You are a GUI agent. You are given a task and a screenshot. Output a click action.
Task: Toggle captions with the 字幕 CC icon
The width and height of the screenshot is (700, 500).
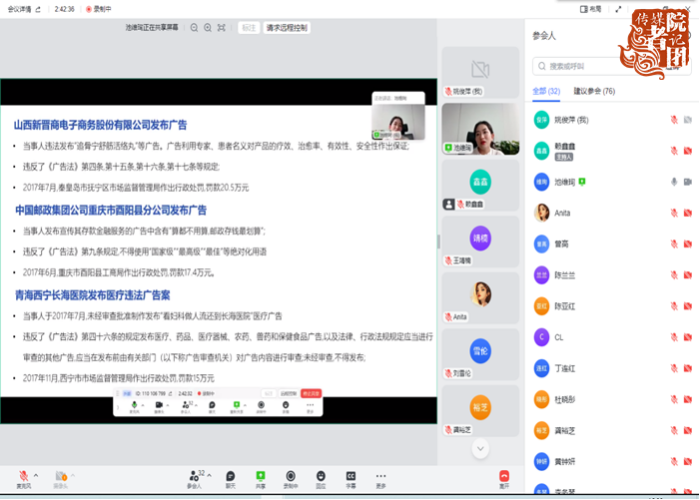pos(351,476)
